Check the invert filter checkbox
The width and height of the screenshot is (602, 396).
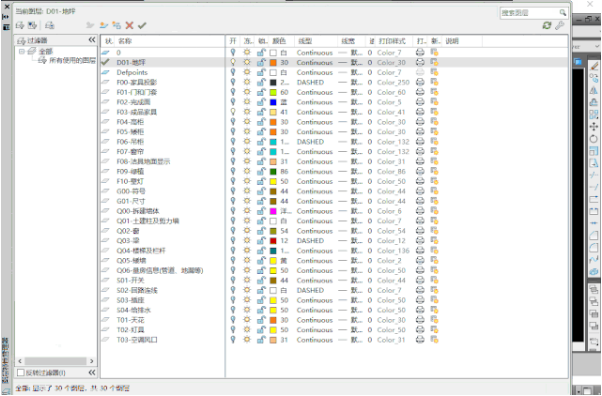tap(21, 373)
